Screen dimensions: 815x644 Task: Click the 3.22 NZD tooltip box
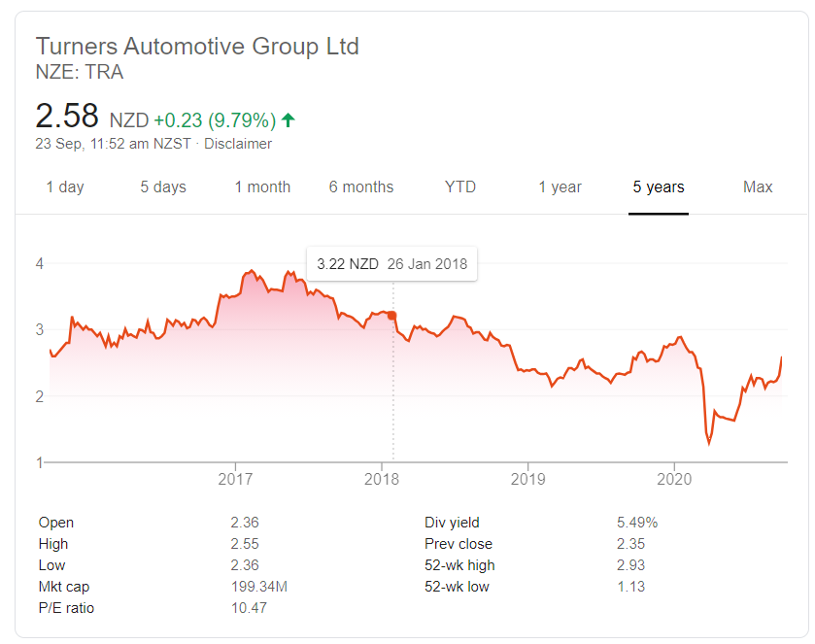pos(391,264)
